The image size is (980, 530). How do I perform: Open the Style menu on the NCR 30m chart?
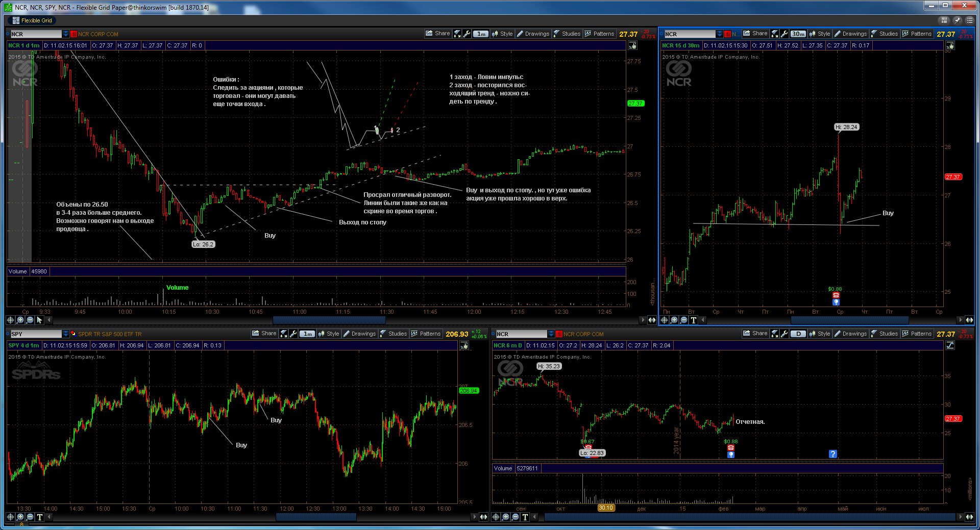point(820,34)
